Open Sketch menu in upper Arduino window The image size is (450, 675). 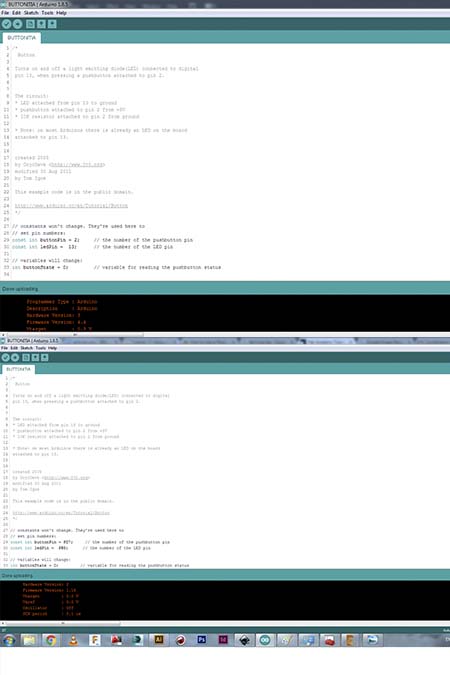pos(31,13)
